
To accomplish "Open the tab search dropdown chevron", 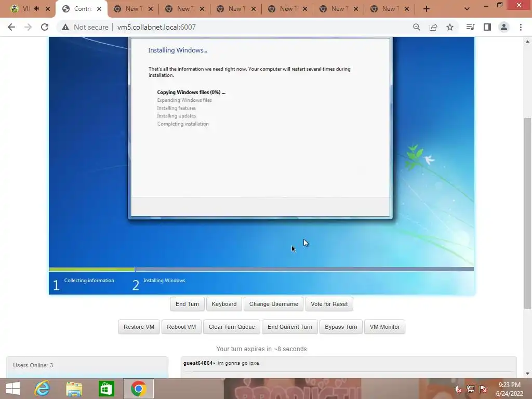I will pos(467,9).
